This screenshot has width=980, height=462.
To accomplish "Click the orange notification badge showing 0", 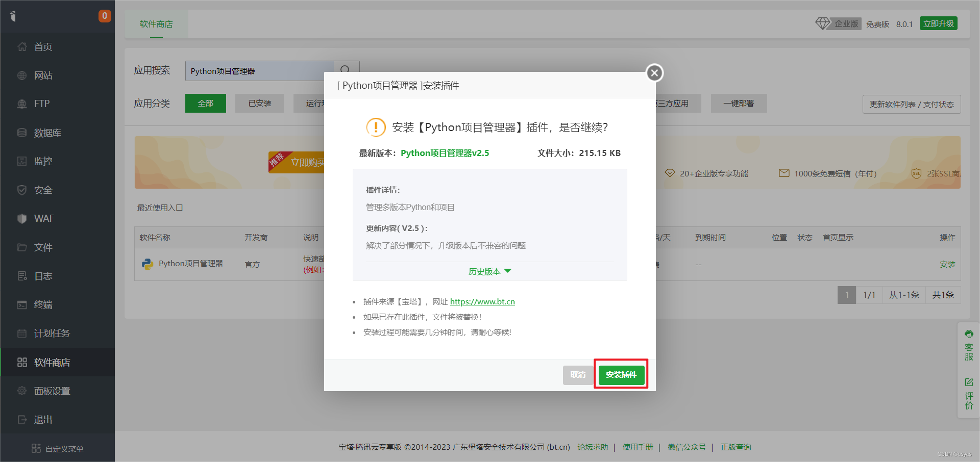I will point(105,16).
